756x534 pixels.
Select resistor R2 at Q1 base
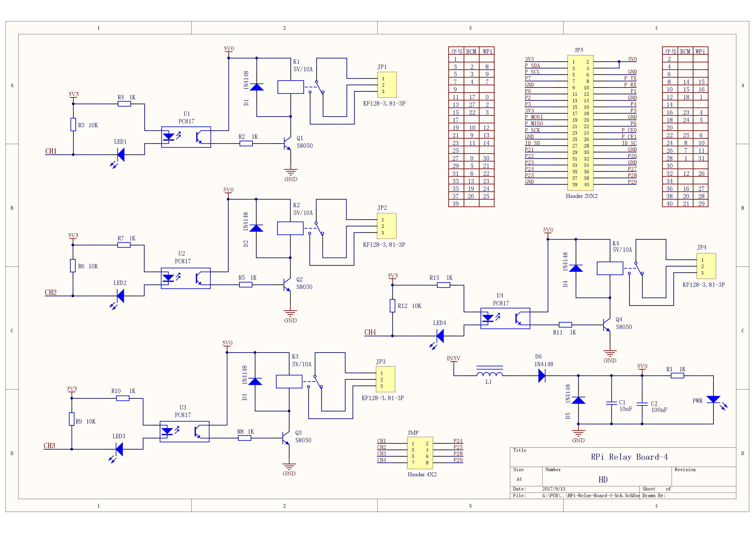[x=246, y=143]
